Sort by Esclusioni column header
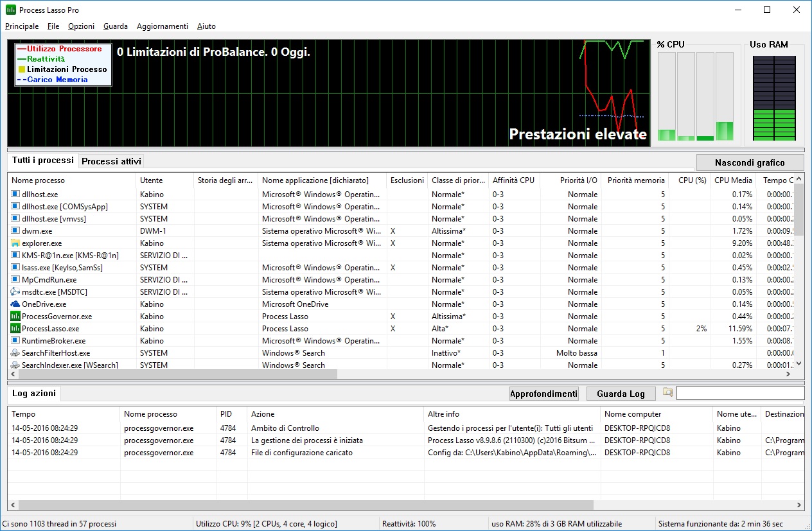This screenshot has height=531, width=812. pyautogui.click(x=407, y=180)
